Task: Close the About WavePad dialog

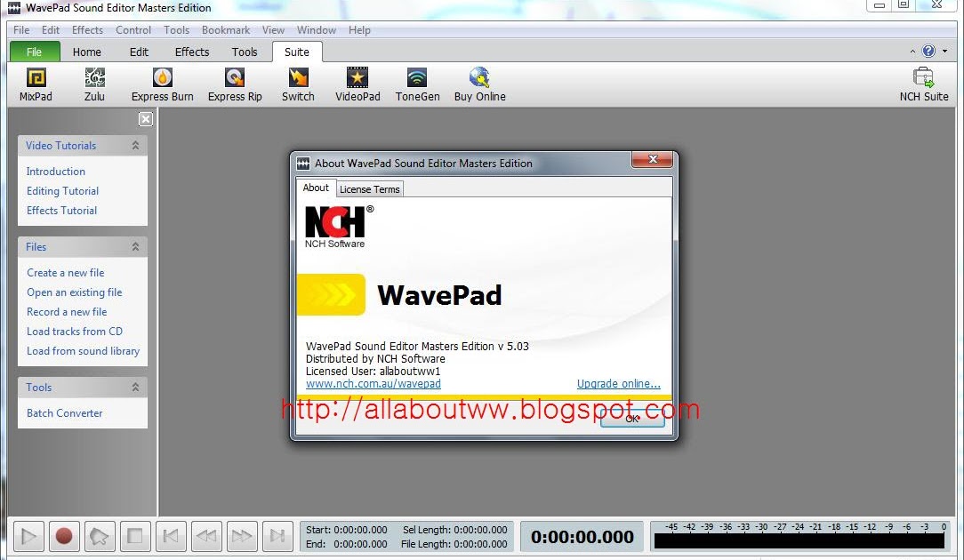Action: click(x=652, y=159)
